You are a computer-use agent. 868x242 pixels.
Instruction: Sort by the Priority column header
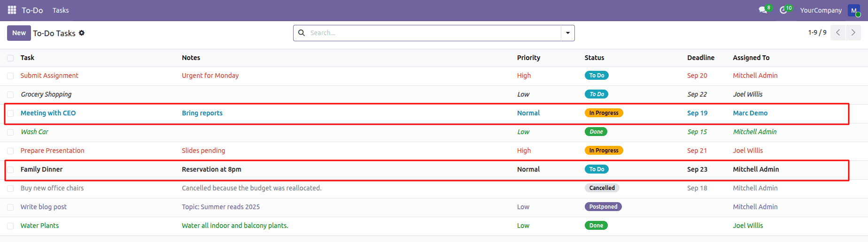point(528,58)
